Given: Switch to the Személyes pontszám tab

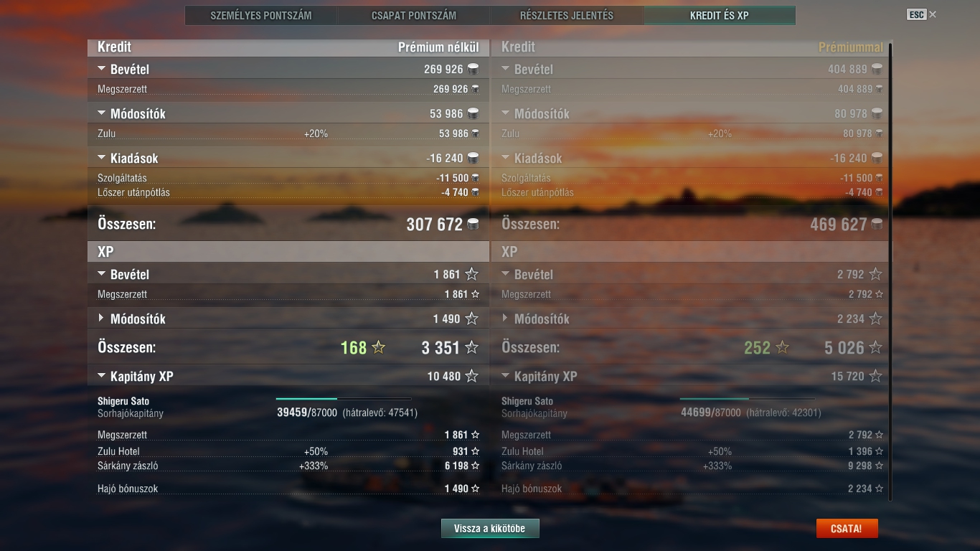Looking at the screenshot, I should point(261,15).
